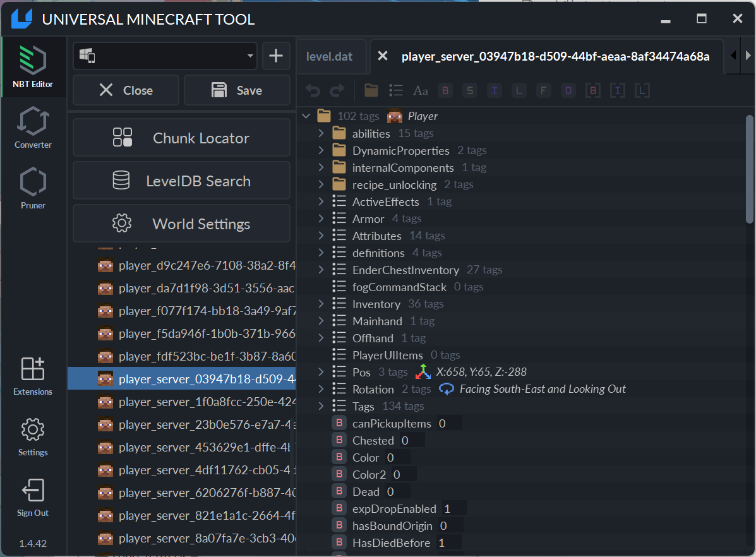The width and height of the screenshot is (756, 557).
Task: Click the Close world button
Action: click(x=126, y=90)
